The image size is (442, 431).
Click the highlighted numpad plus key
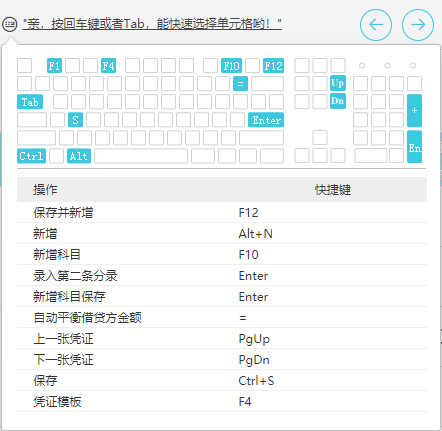tap(414, 111)
